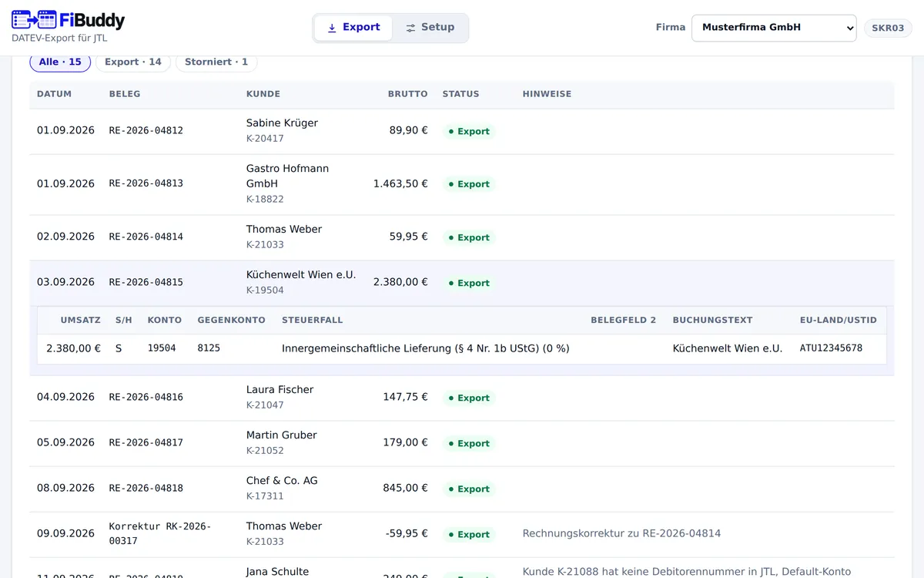Image resolution: width=924 pixels, height=578 pixels.
Task: Click the STATUS column header
Action: [x=461, y=94]
